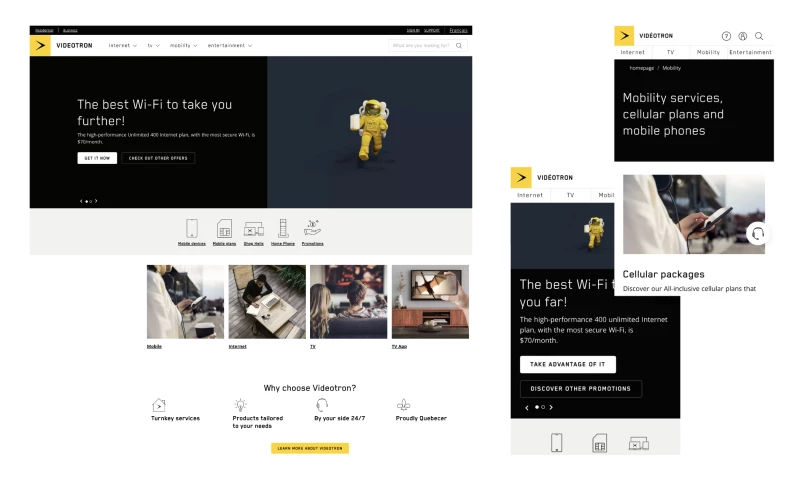The image size is (800, 480).
Task: Open the Shop Helix devices icon
Action: (254, 229)
